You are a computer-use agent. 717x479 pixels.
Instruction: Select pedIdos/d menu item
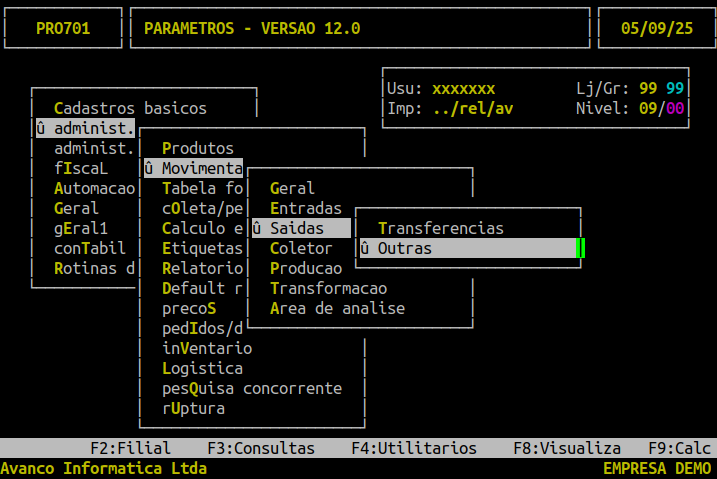(203, 329)
